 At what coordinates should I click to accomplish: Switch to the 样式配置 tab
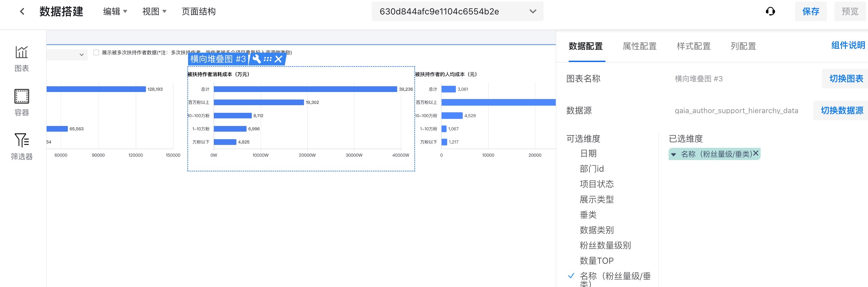(693, 46)
